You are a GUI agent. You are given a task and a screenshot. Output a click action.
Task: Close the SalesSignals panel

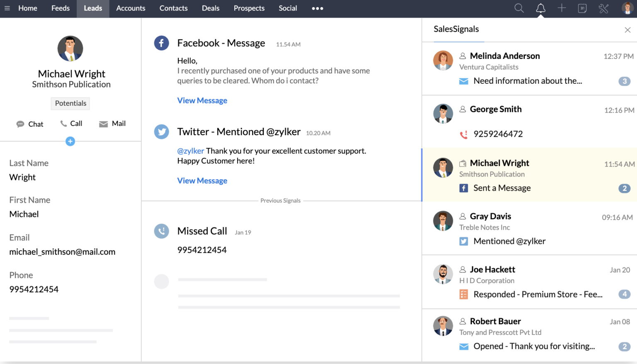(627, 30)
